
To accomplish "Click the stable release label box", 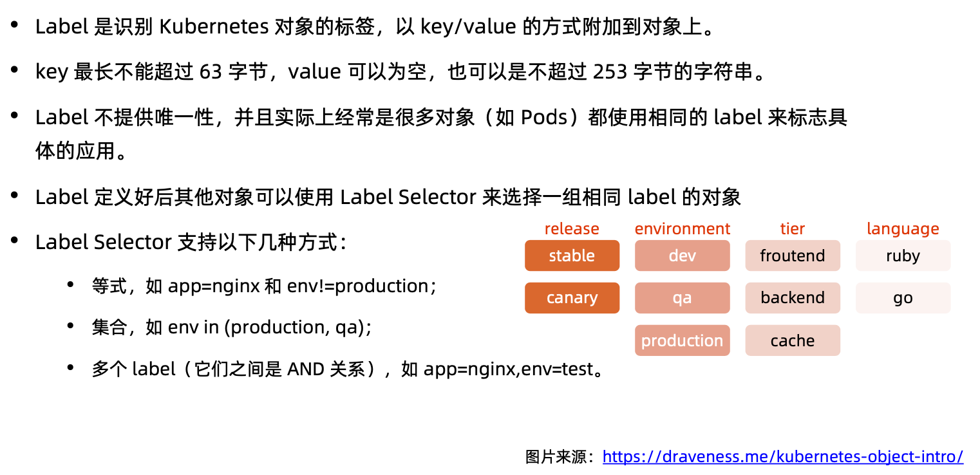I will [572, 256].
